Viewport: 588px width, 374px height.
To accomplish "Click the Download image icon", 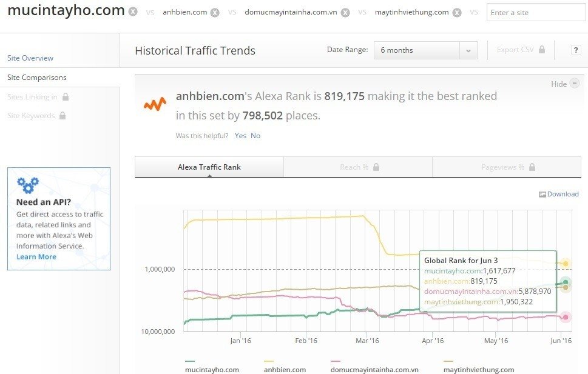I will coord(542,194).
